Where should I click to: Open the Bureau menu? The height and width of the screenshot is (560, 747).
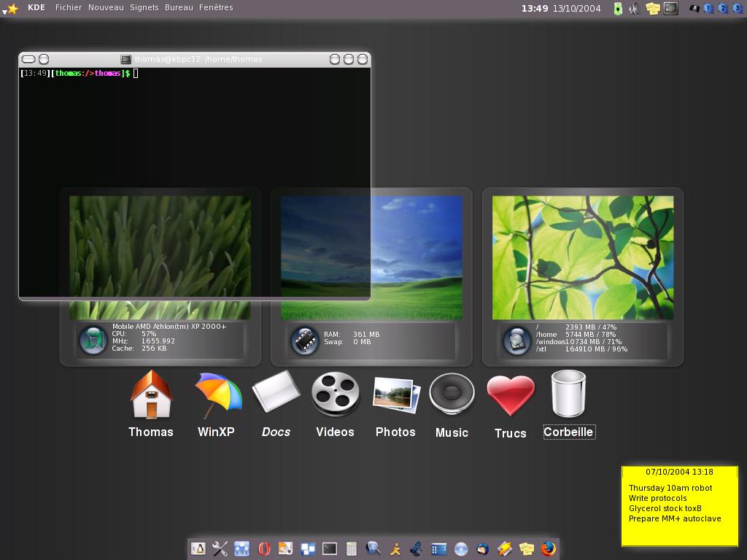tap(179, 7)
